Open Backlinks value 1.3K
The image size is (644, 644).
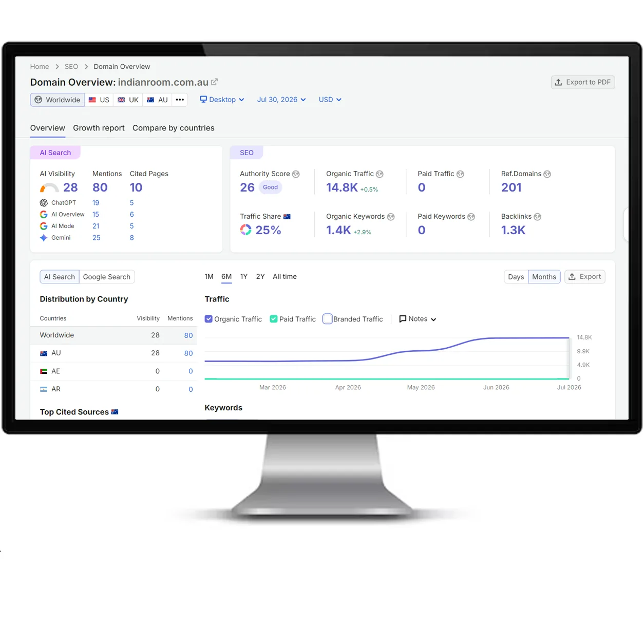tap(514, 230)
